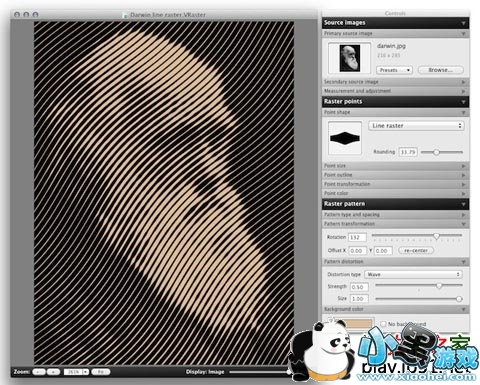Open the Distortion type Wave dropdown

click(413, 274)
